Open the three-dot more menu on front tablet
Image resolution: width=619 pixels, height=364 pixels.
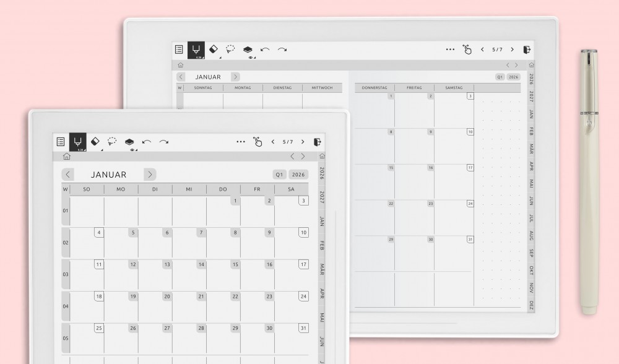[240, 142]
